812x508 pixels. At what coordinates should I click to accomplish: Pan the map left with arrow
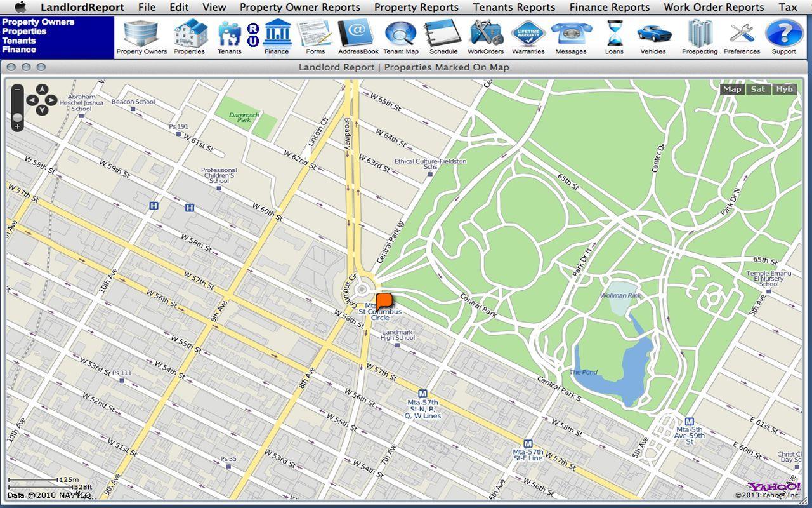pyautogui.click(x=32, y=100)
